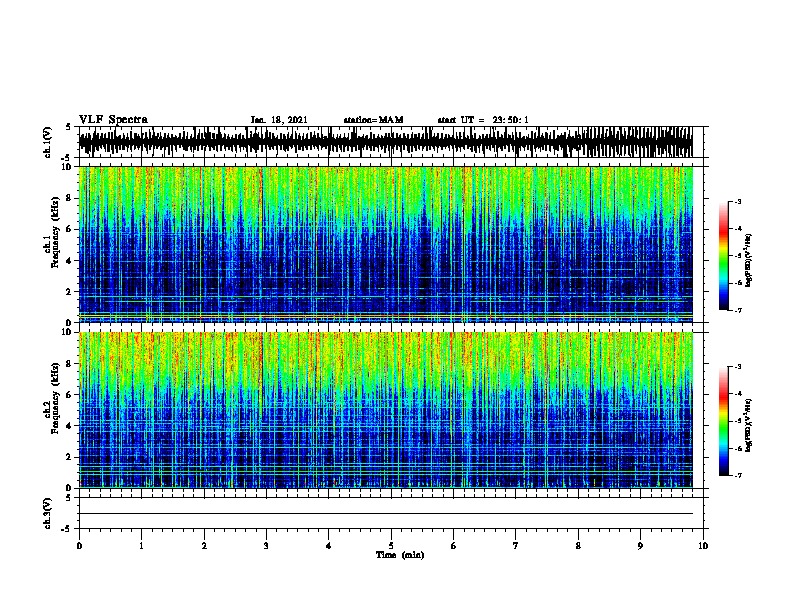Click the ch.1(V) waveform axis label

tap(48, 142)
